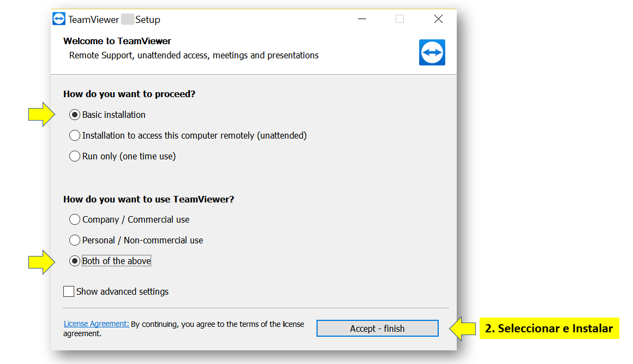Select Run only (one time use)

point(75,156)
